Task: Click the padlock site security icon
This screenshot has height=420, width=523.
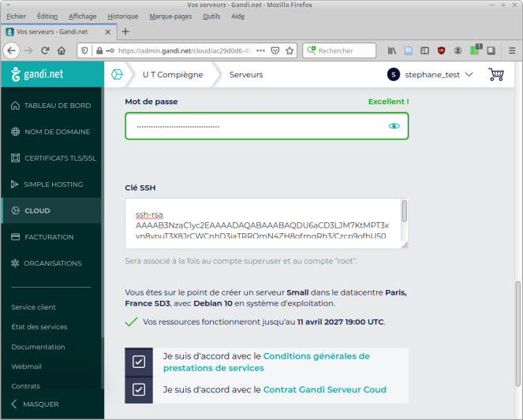Action: [99, 50]
